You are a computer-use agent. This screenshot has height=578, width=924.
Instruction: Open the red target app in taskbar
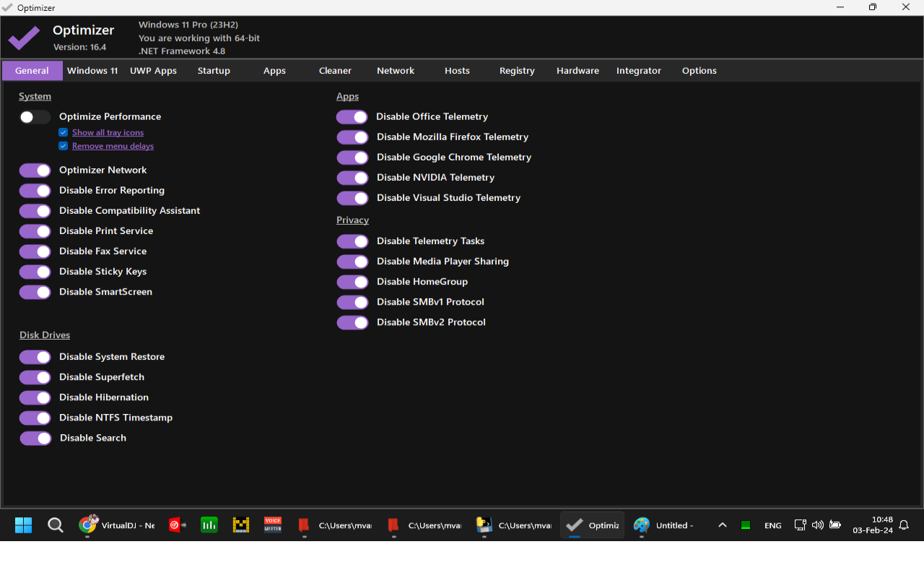[178, 525]
